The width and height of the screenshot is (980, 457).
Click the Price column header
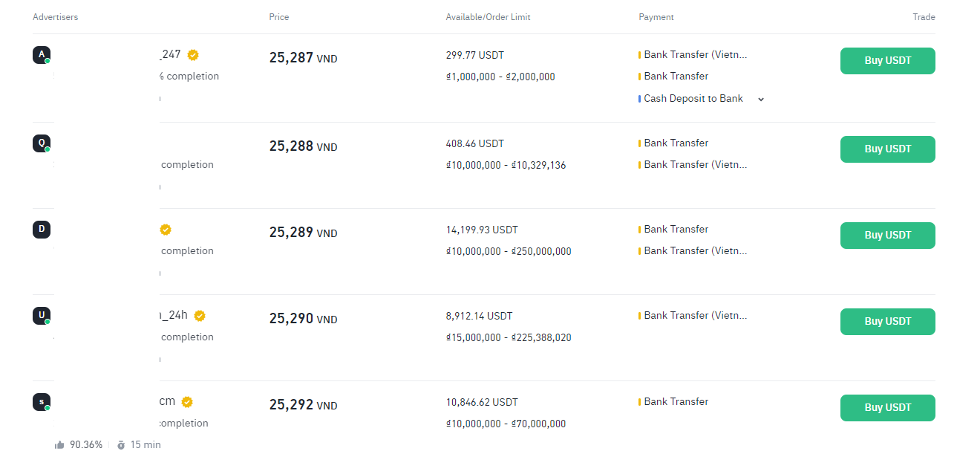[x=279, y=17]
